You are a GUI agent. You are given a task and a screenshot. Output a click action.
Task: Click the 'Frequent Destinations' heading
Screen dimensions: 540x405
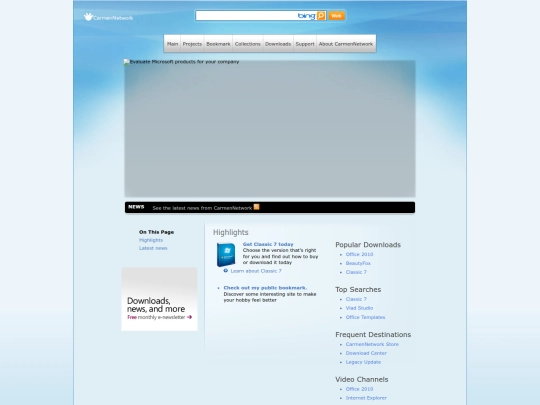373,334
